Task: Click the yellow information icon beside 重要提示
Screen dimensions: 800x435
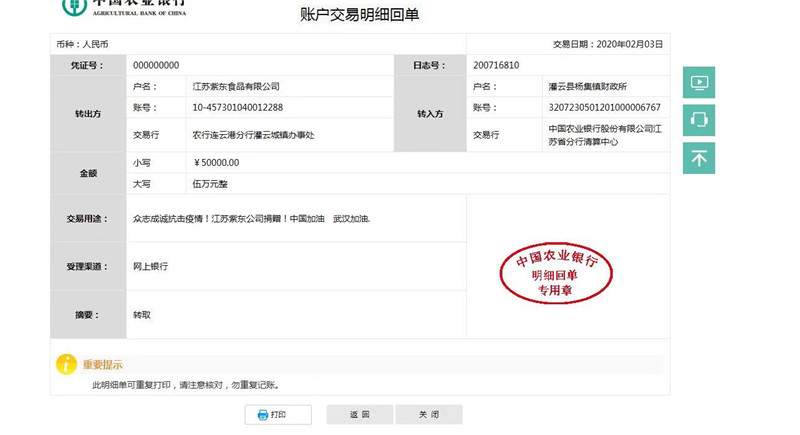Action: coord(66,364)
